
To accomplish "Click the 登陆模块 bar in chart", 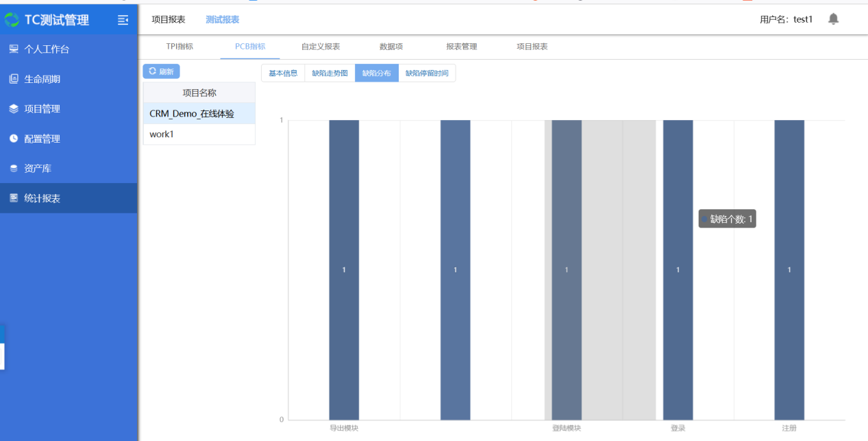I will (x=567, y=270).
